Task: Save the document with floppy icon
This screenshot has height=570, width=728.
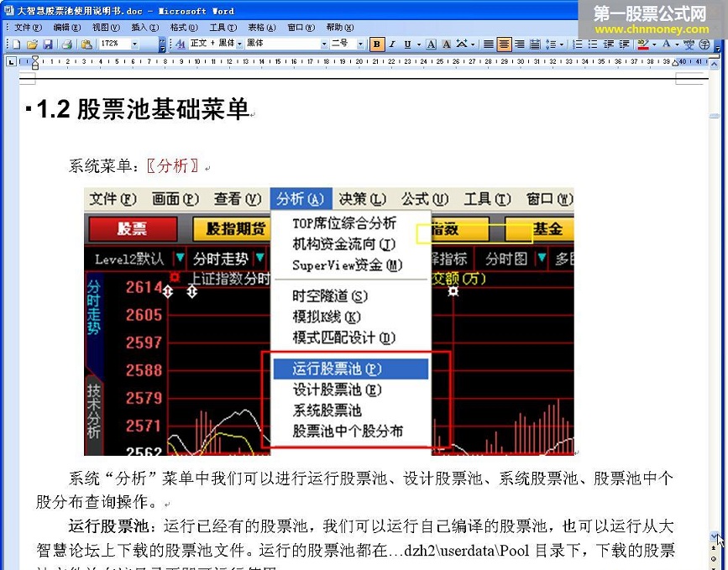Action: (x=47, y=44)
